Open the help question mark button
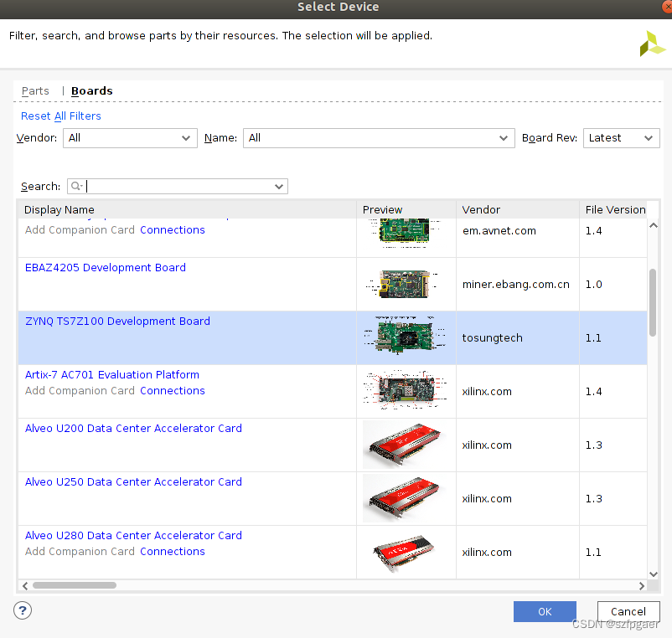Image resolution: width=672 pixels, height=638 pixels. click(x=23, y=610)
